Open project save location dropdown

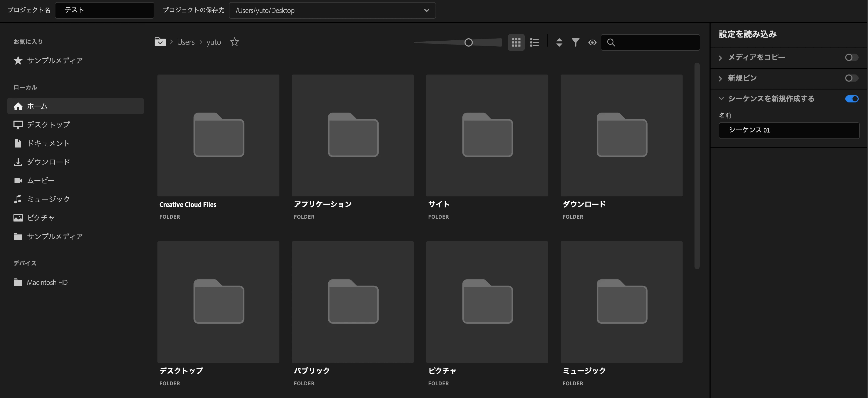pyautogui.click(x=426, y=10)
